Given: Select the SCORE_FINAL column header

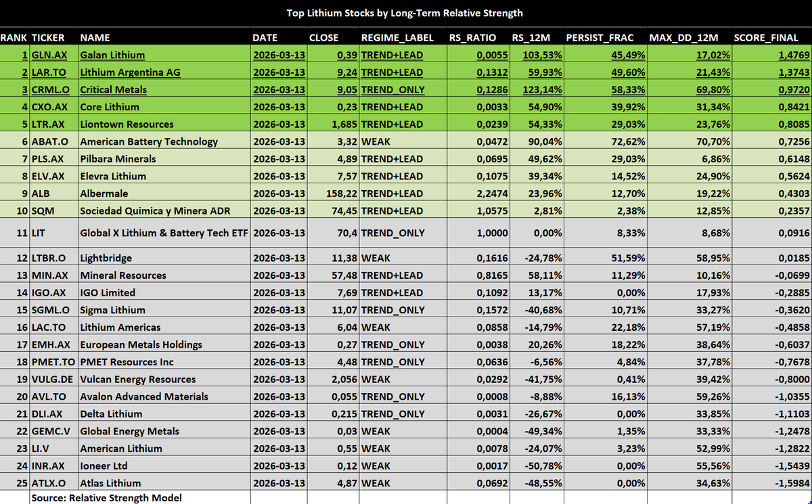Looking at the screenshot, I should point(766,38).
